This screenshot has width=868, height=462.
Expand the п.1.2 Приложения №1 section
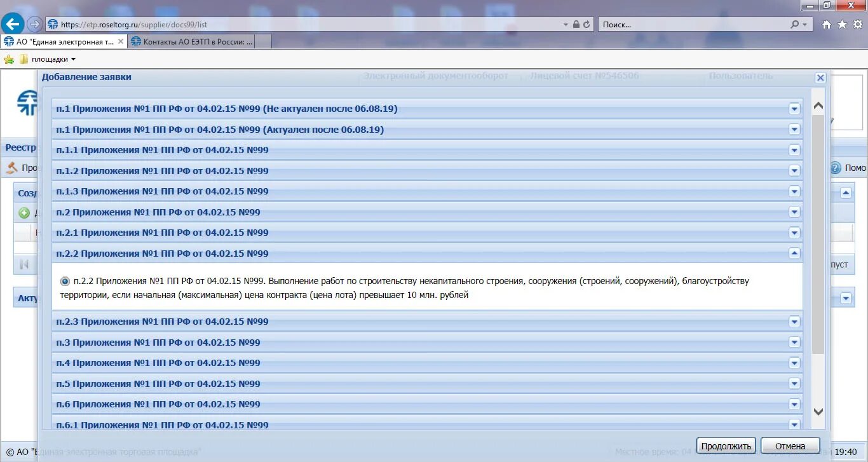pos(794,171)
